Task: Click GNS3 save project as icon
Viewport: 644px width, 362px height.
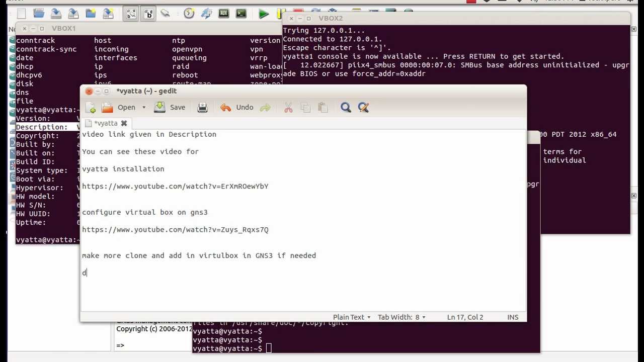Action: (x=73, y=14)
